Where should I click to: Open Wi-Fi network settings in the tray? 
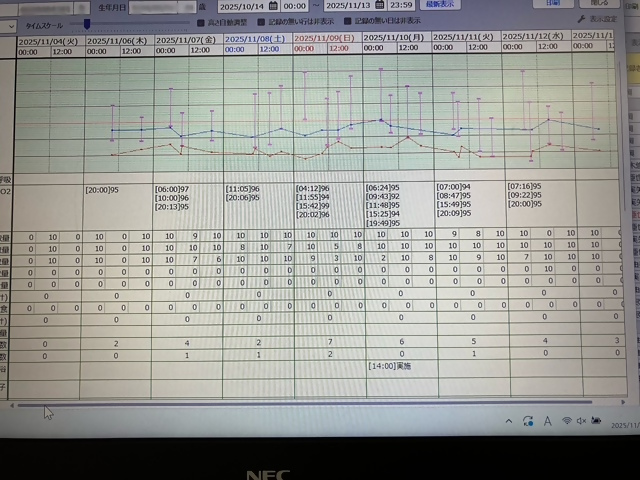click(x=566, y=421)
